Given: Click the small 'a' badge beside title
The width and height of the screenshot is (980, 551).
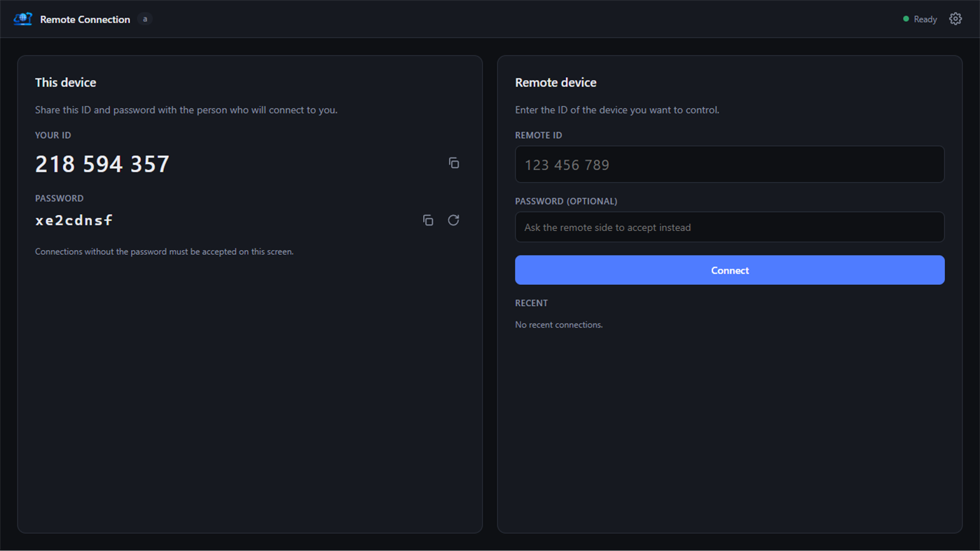Looking at the screenshot, I should [145, 19].
